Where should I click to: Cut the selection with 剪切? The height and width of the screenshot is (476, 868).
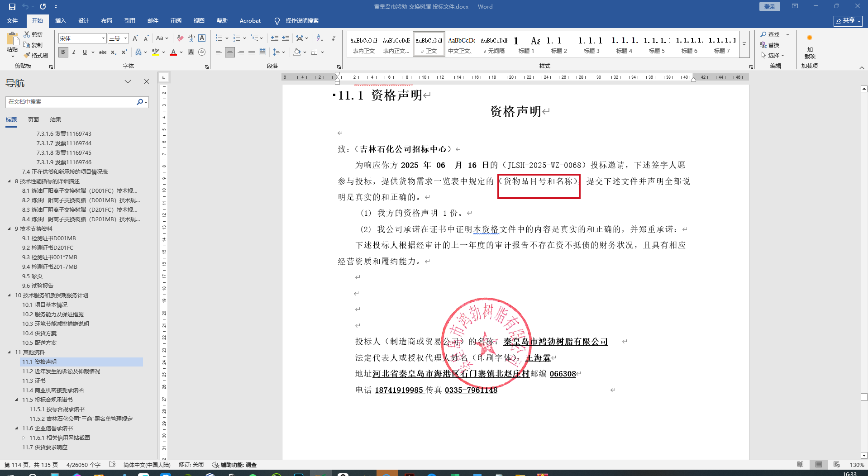(33, 35)
